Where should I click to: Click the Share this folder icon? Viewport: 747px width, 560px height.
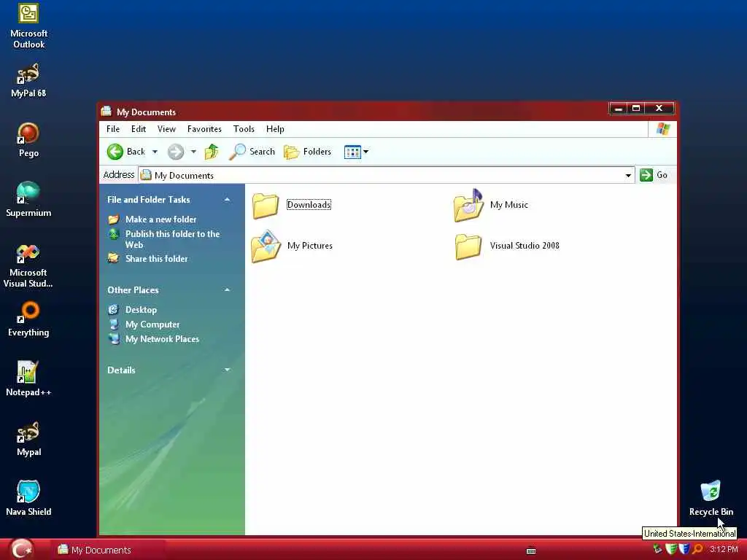pyautogui.click(x=113, y=258)
